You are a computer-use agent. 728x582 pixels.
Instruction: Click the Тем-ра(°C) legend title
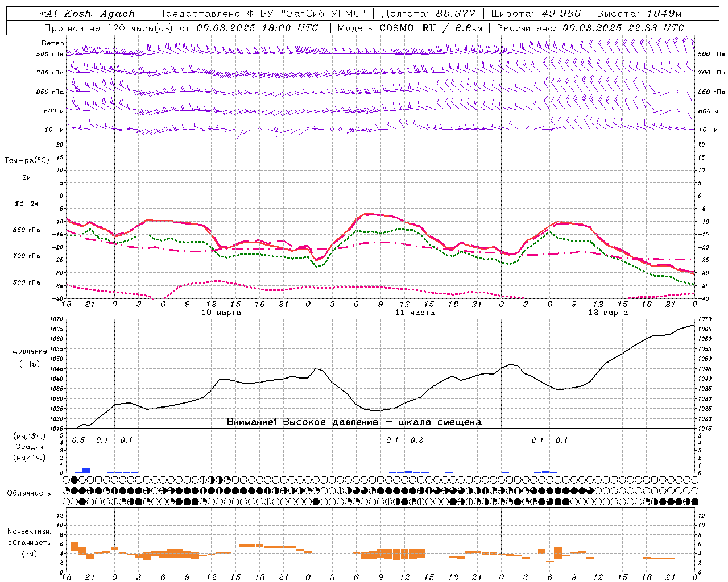(27, 161)
